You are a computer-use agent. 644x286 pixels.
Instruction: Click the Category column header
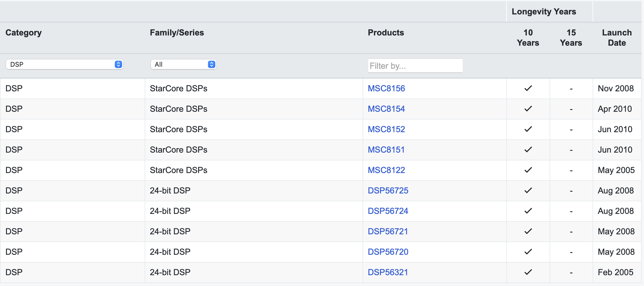(x=23, y=32)
